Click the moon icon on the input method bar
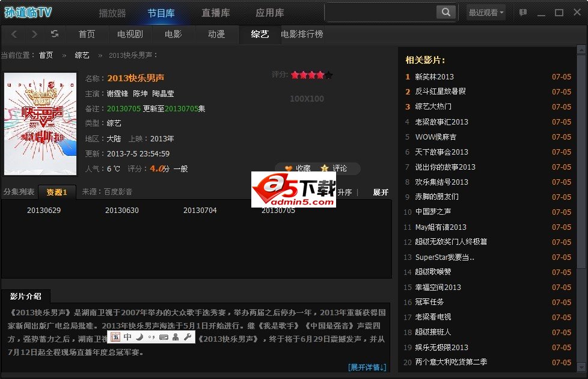Image resolution: width=588 pixels, height=379 pixels. click(x=139, y=337)
